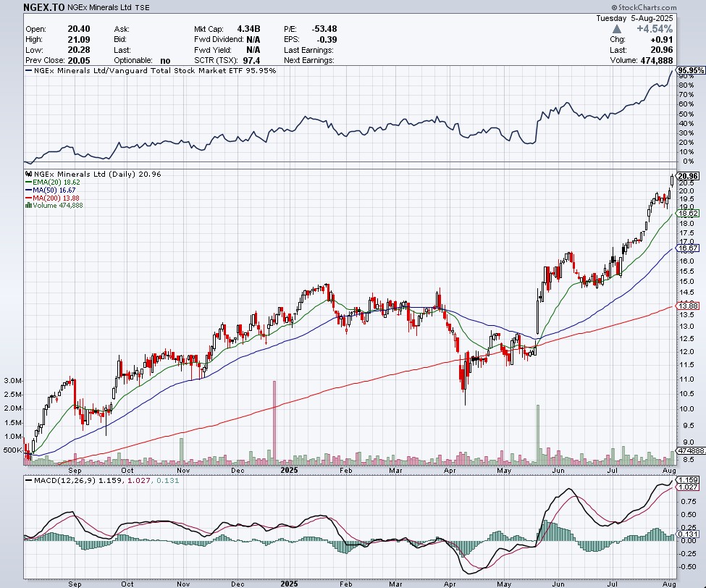
Task: Click the 'NGEx Minerals Ltd TSE' company name
Action: pos(108,8)
